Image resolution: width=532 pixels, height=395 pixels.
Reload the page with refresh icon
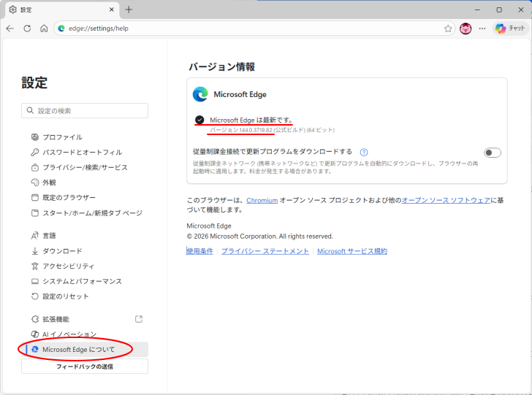(27, 28)
